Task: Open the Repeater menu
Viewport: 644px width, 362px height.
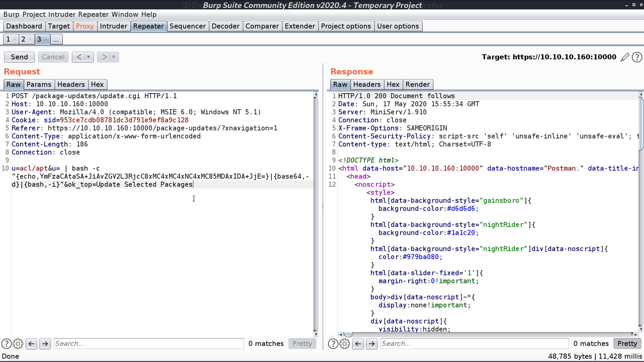Action: [94, 14]
